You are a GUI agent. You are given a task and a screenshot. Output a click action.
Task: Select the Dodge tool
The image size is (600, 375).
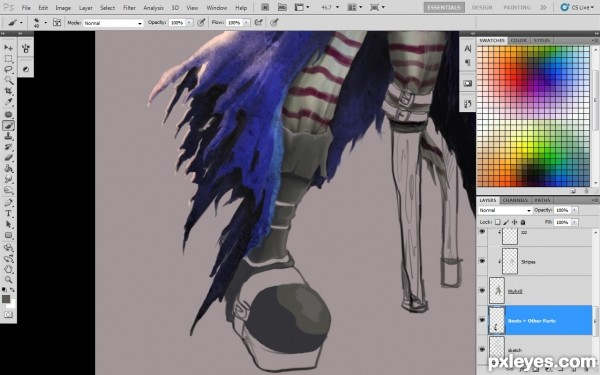click(x=8, y=190)
